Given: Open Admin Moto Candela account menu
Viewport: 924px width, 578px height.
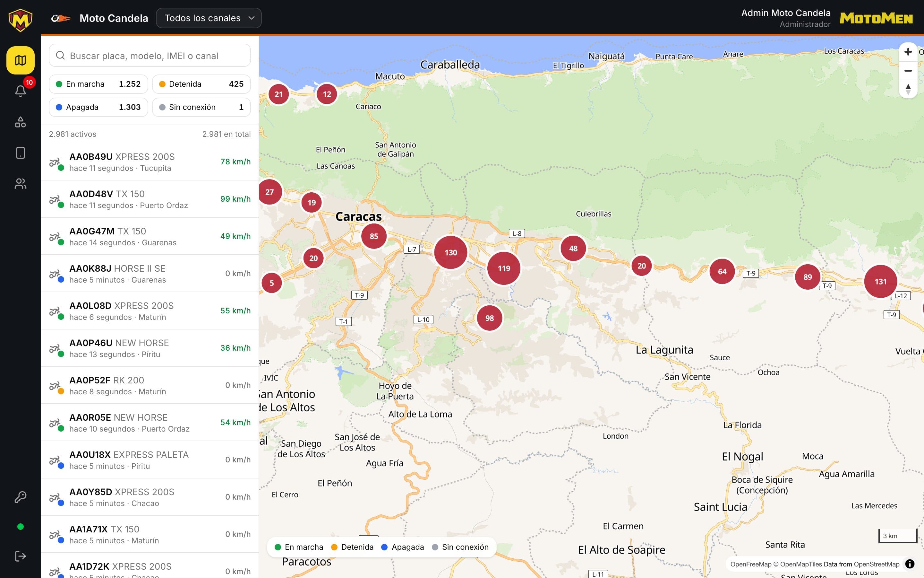Looking at the screenshot, I should click(x=786, y=18).
